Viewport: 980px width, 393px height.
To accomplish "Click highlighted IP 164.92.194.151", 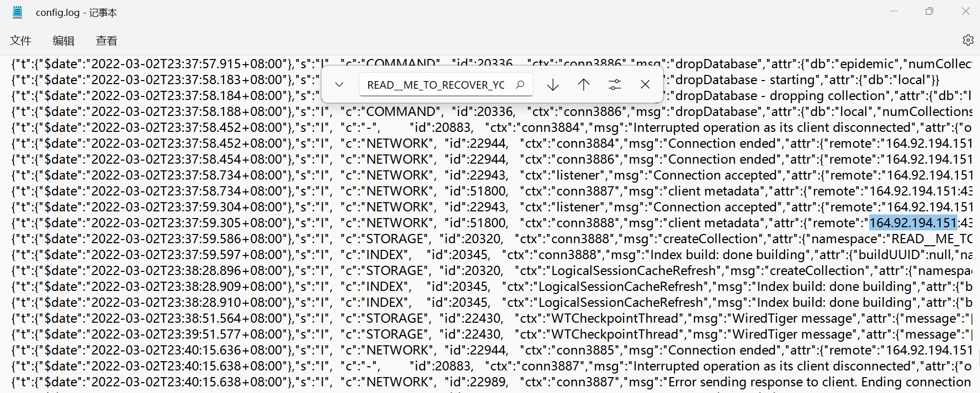I will (x=913, y=223).
